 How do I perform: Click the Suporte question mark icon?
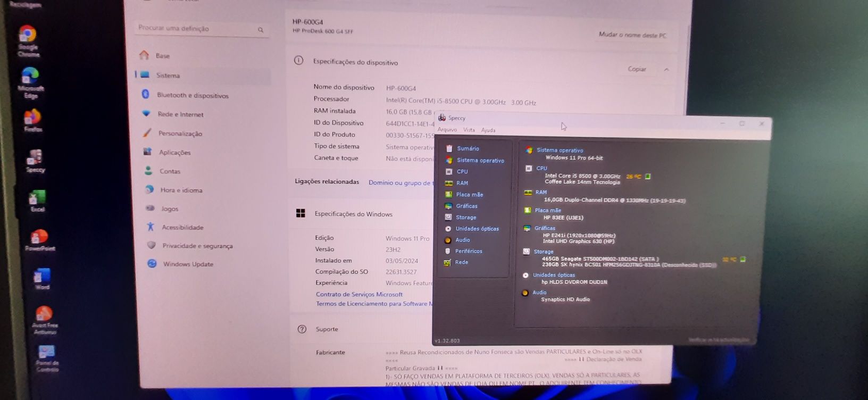tap(302, 329)
